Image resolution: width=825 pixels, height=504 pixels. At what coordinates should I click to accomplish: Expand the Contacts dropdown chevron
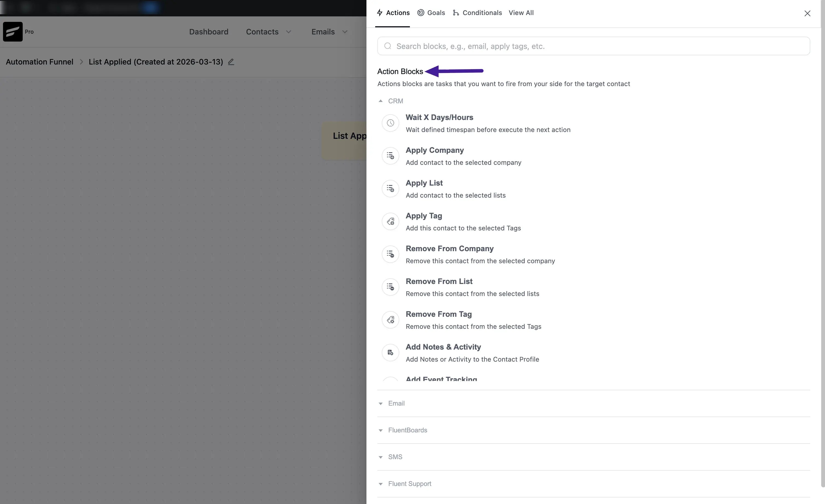289,32
